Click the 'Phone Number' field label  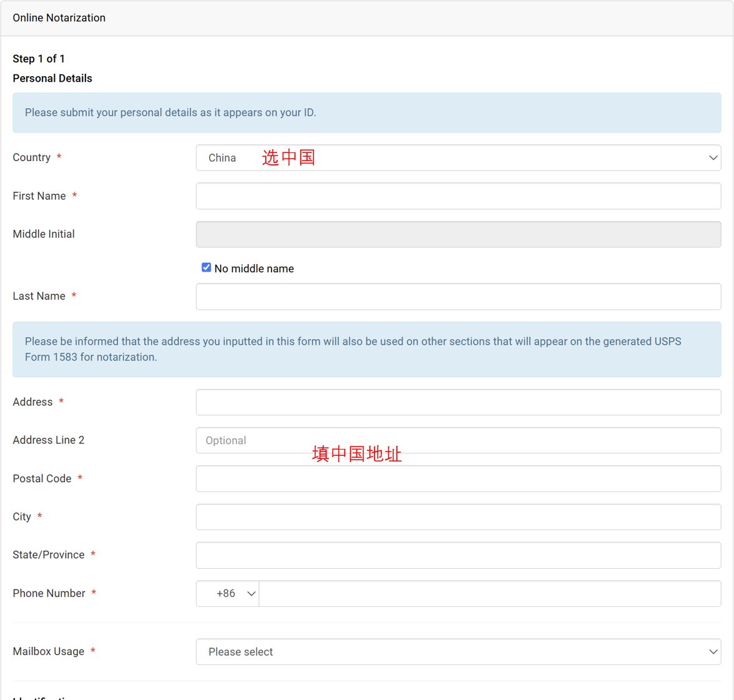pyautogui.click(x=49, y=593)
